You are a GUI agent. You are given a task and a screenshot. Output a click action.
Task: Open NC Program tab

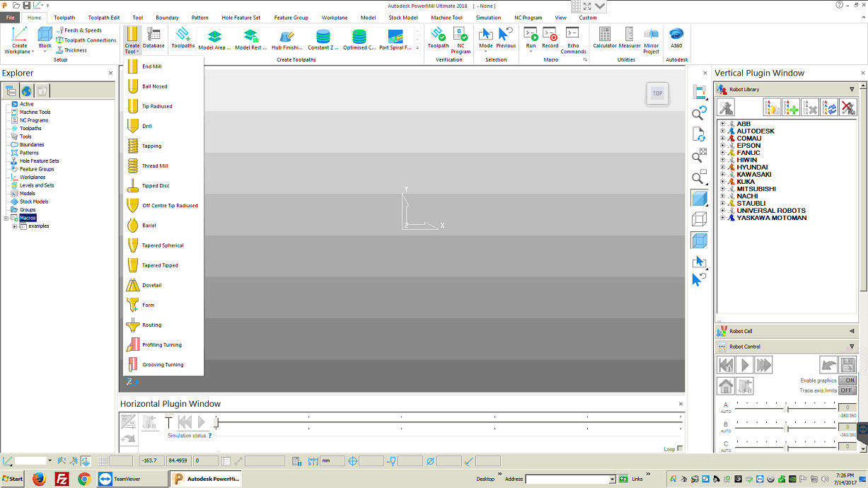pyautogui.click(x=528, y=18)
